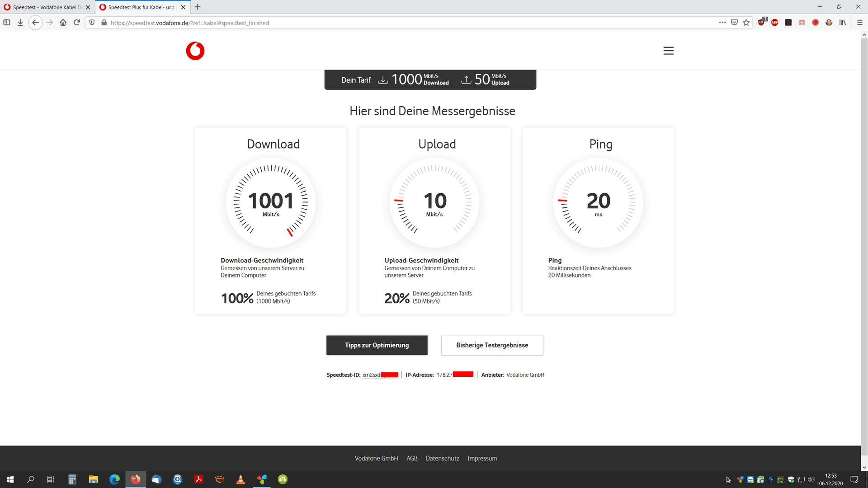
Task: Open Thunderbird from taskbar
Action: [x=156, y=479]
